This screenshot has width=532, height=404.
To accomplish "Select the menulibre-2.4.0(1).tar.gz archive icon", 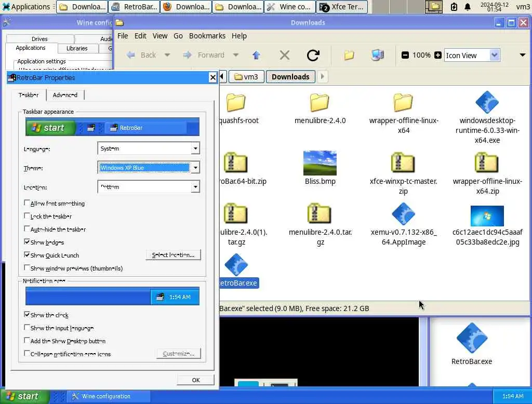I will click(x=235, y=214).
